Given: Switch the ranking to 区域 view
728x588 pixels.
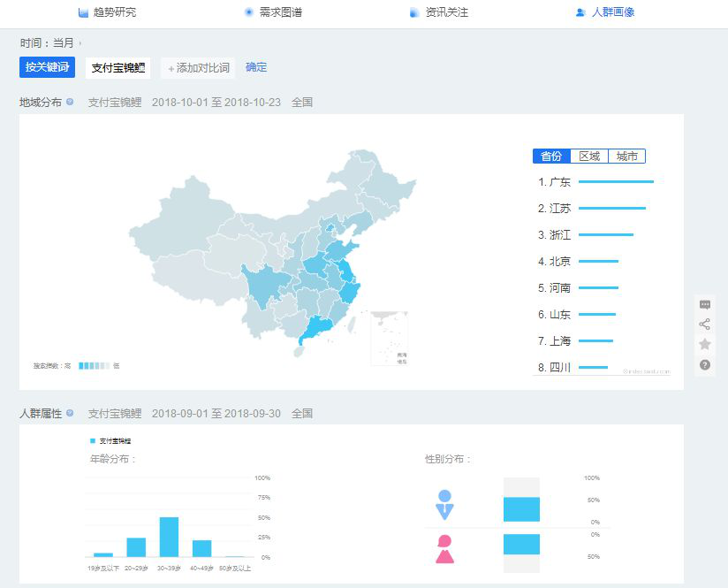Looking at the screenshot, I should (x=589, y=157).
